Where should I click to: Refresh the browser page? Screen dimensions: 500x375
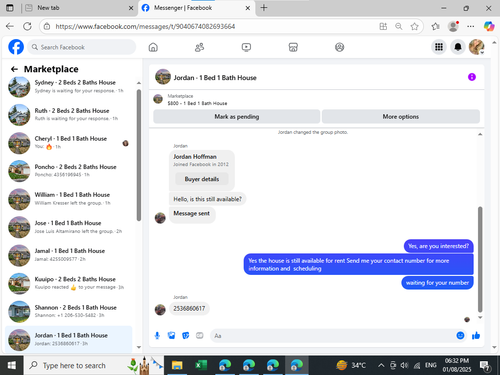tap(27, 26)
